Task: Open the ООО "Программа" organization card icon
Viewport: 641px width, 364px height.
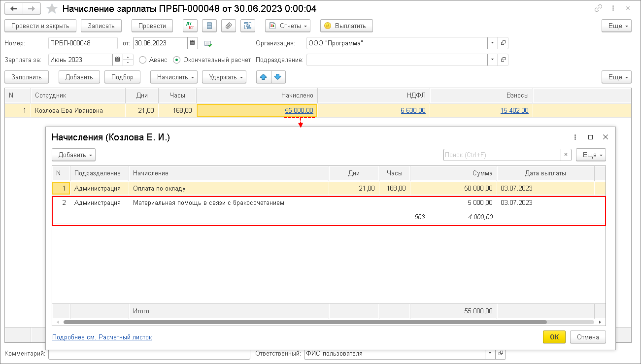Action: point(503,43)
